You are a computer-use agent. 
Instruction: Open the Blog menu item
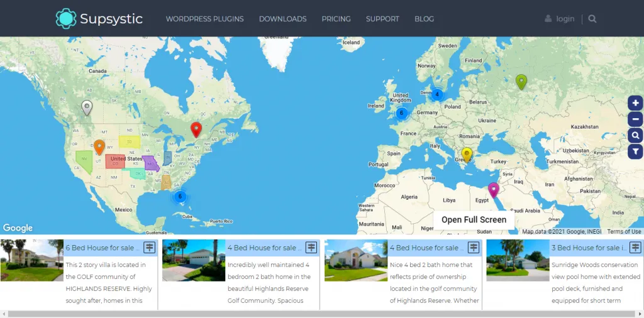[x=424, y=19]
